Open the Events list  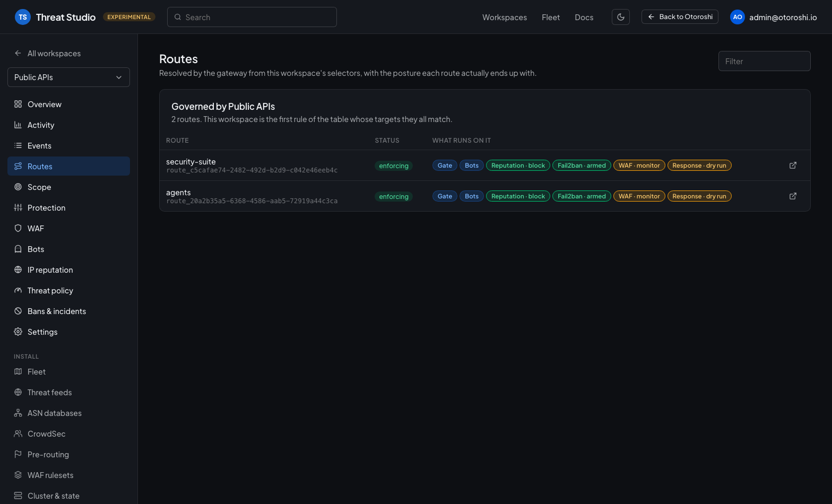point(68,146)
